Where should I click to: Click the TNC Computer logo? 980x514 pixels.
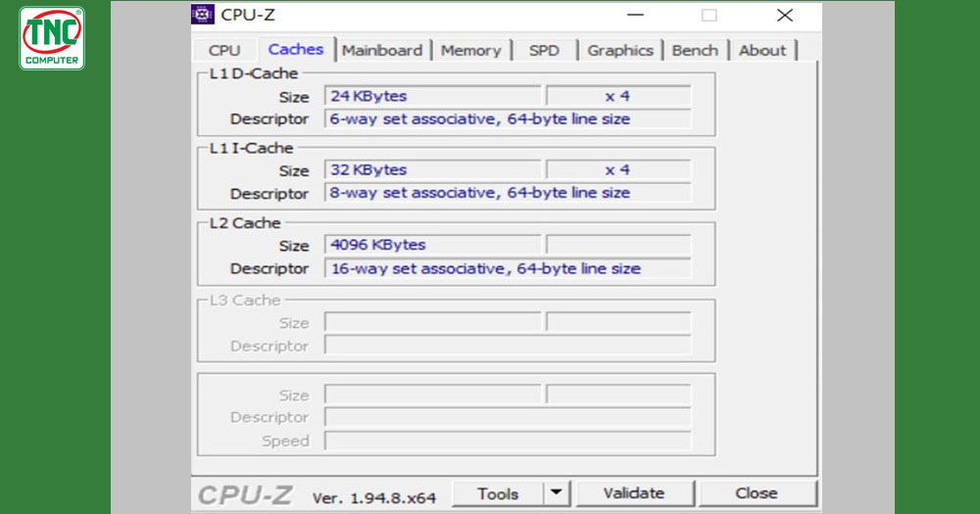[x=52, y=38]
